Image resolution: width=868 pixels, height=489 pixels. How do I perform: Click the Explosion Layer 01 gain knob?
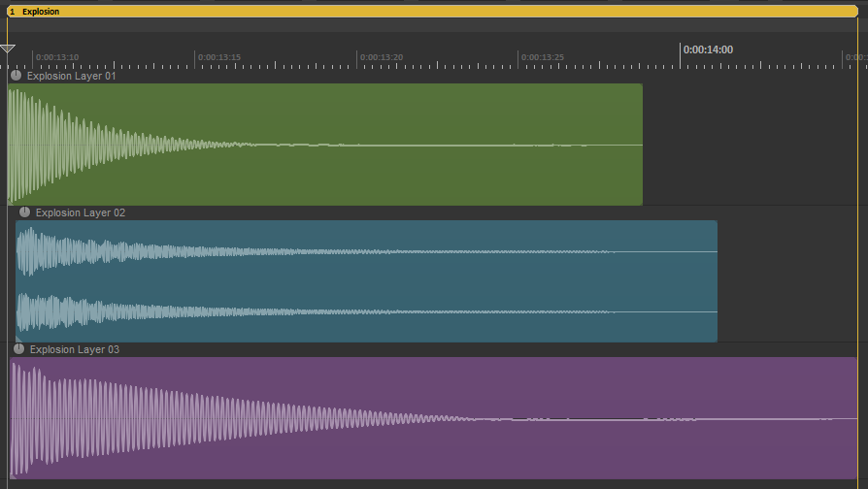[x=16, y=76]
